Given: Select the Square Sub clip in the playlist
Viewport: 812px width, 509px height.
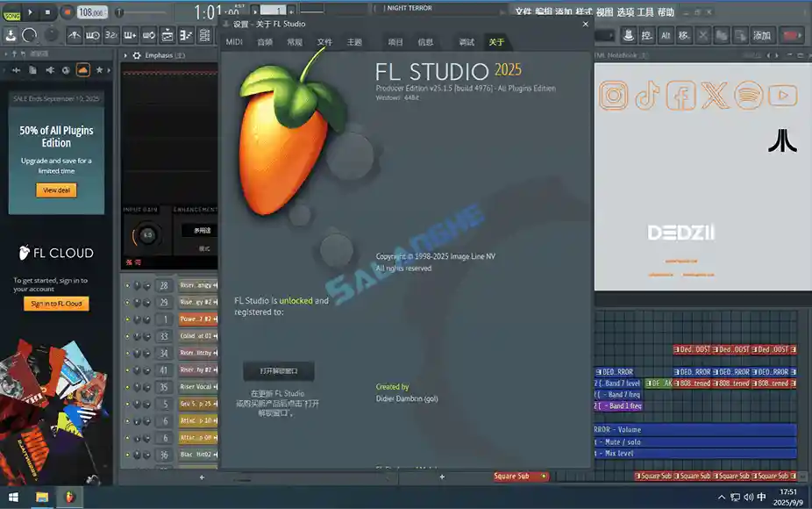Looking at the screenshot, I should 524,475.
